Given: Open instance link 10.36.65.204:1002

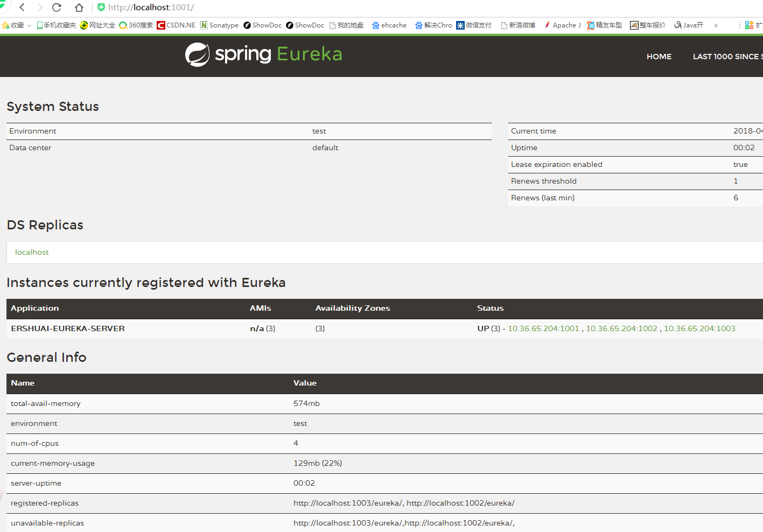Looking at the screenshot, I should pyautogui.click(x=621, y=328).
